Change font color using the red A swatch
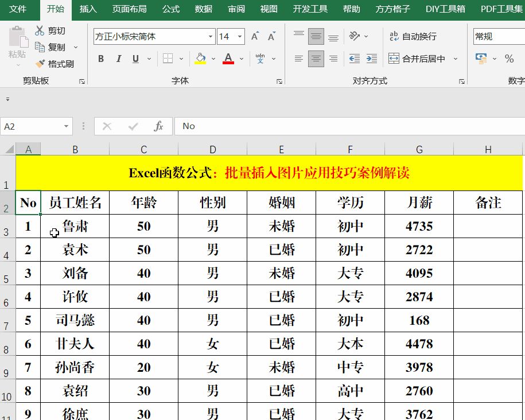 (x=230, y=59)
